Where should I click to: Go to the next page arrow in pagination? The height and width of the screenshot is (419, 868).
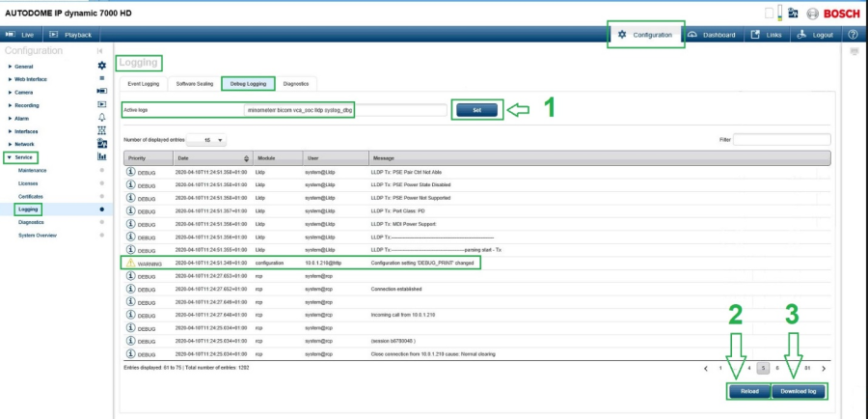pos(823,368)
